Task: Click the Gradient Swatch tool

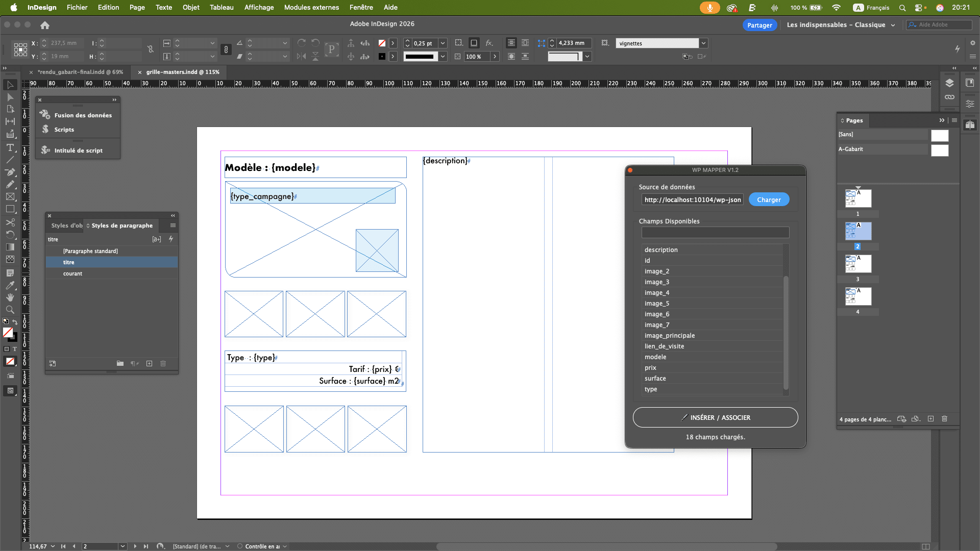Action: [x=10, y=247]
